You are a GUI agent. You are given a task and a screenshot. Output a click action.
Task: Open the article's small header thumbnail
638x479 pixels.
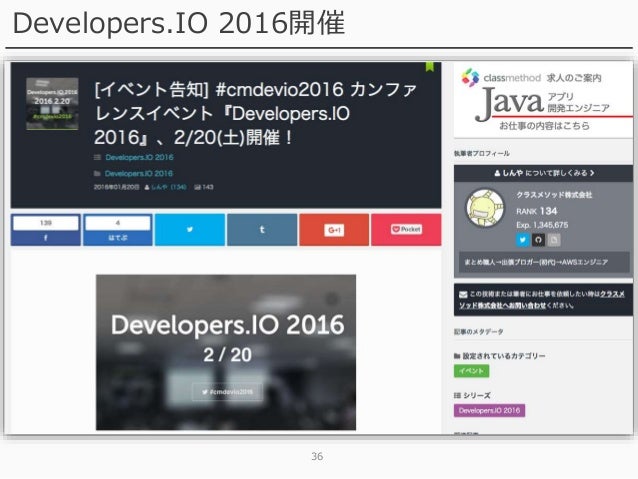pos(52,104)
